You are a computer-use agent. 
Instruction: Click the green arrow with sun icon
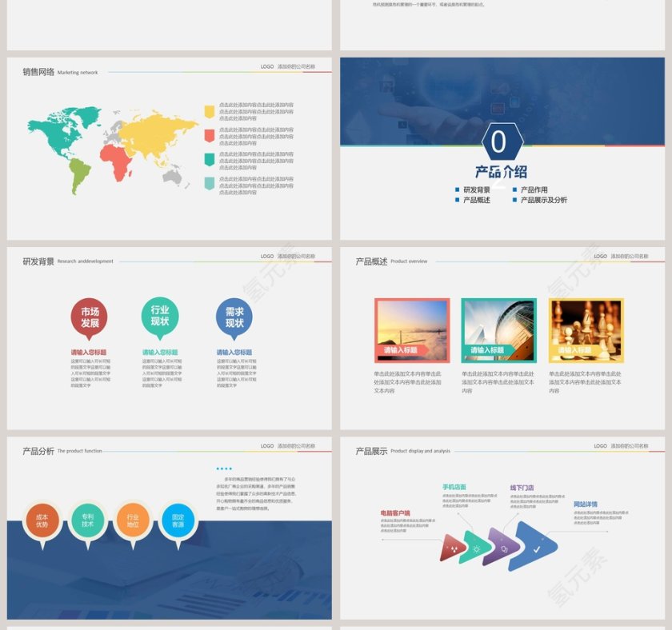coord(476,548)
